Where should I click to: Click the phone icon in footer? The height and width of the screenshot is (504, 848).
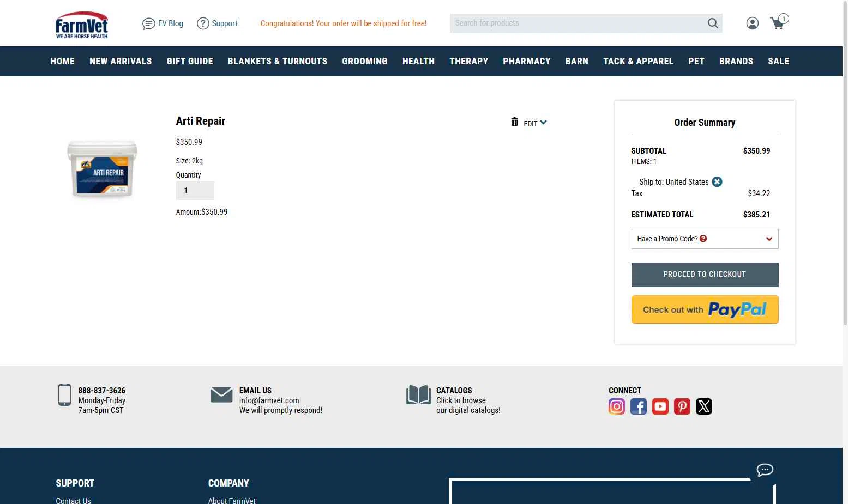pos(64,395)
